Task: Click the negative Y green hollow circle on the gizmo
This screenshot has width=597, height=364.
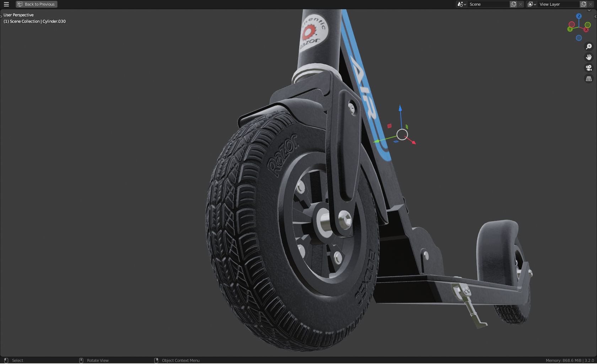Action: pos(588,25)
